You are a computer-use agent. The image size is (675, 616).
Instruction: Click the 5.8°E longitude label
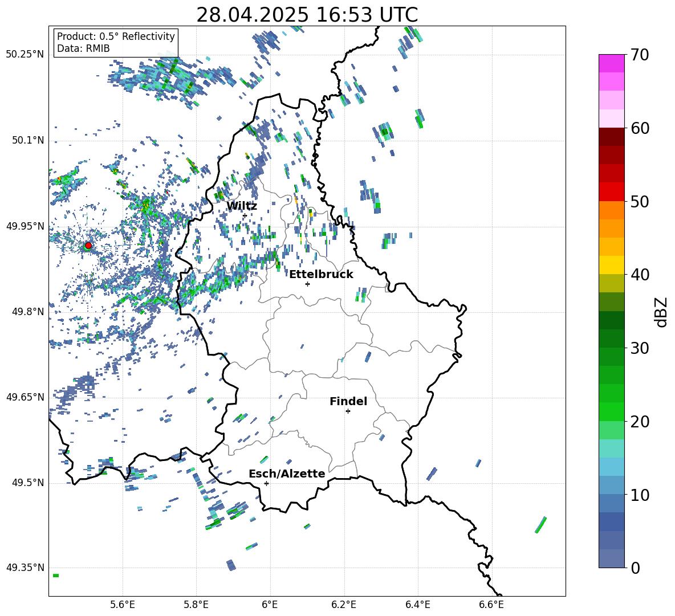pos(196,605)
